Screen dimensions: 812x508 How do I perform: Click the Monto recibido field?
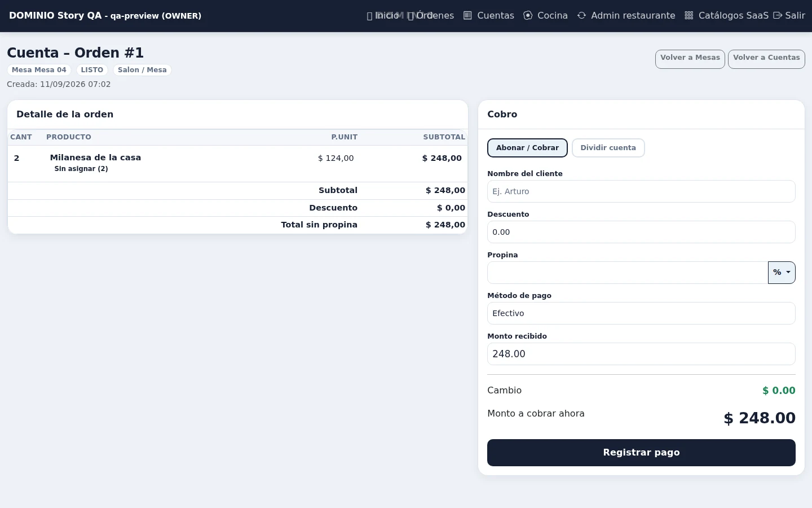(641, 354)
